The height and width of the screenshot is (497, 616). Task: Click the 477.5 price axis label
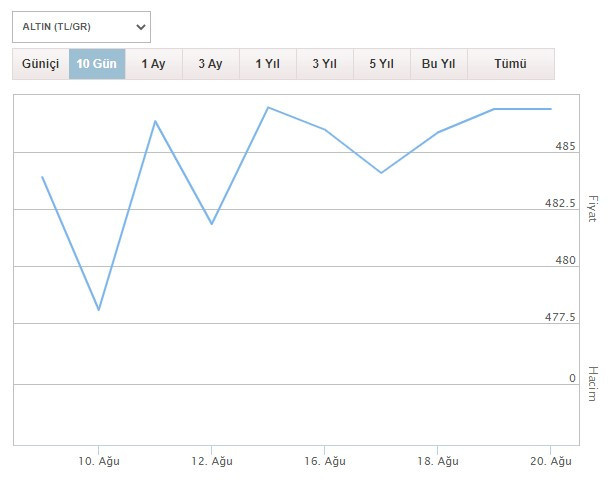click(560, 317)
